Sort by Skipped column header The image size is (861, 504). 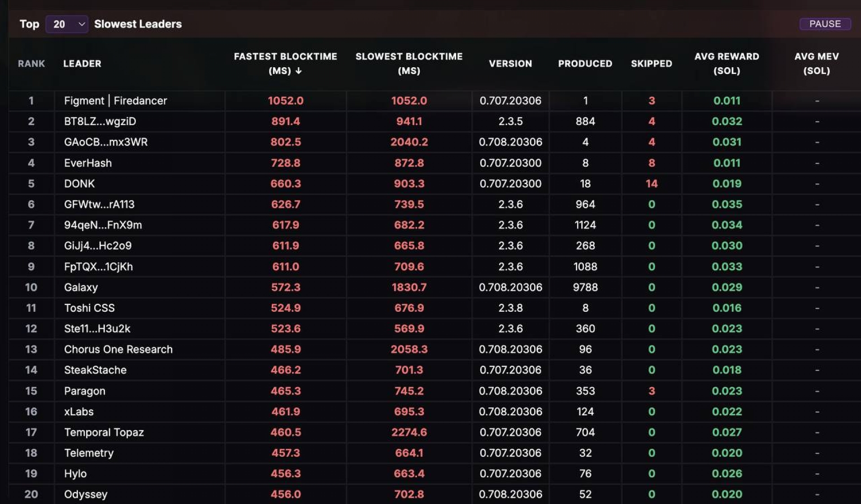coord(651,64)
